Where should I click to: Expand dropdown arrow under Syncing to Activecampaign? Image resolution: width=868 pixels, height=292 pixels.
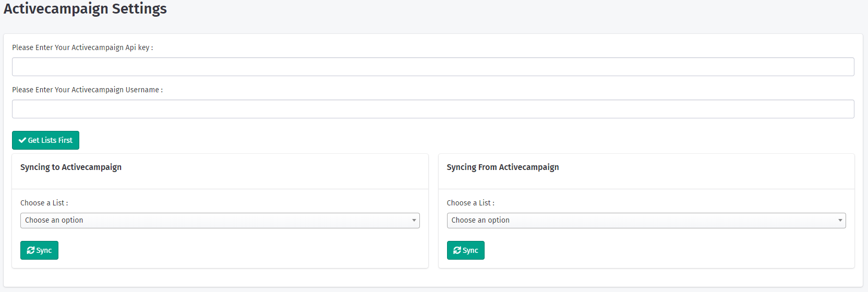(x=414, y=221)
